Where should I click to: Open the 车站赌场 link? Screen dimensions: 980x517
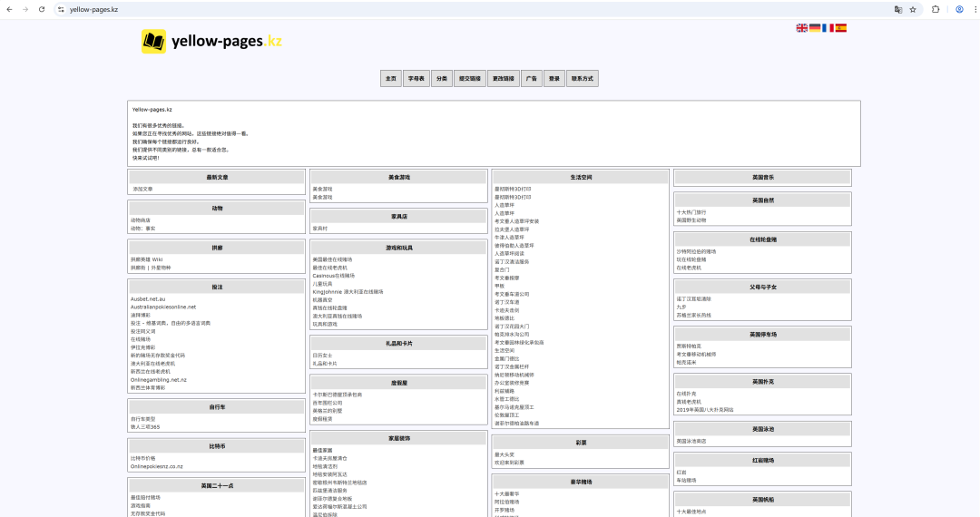pyautogui.click(x=686, y=481)
